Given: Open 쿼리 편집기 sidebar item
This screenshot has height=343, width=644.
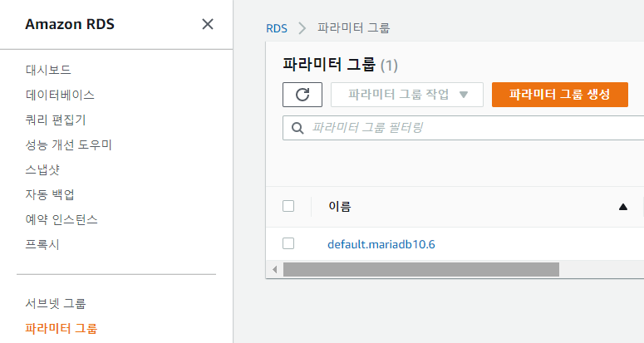Looking at the screenshot, I should pyautogui.click(x=56, y=120).
